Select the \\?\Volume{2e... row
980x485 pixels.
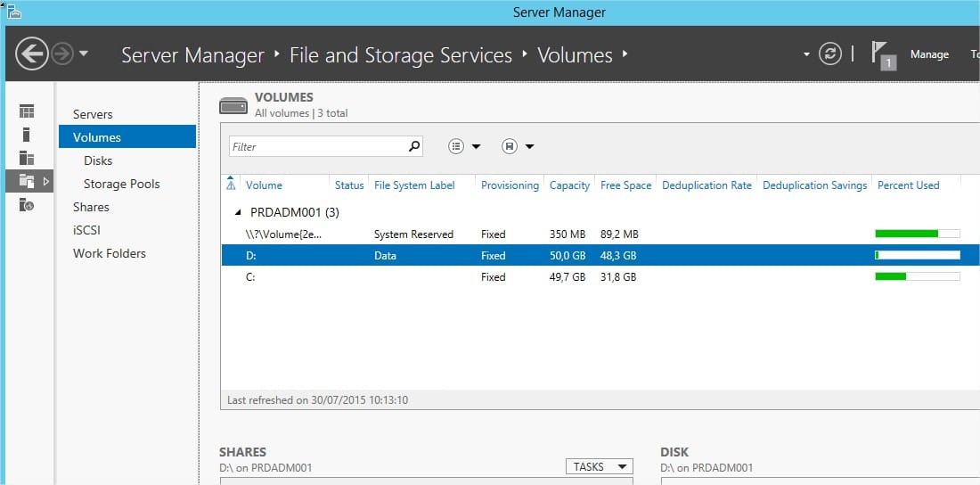(600, 234)
